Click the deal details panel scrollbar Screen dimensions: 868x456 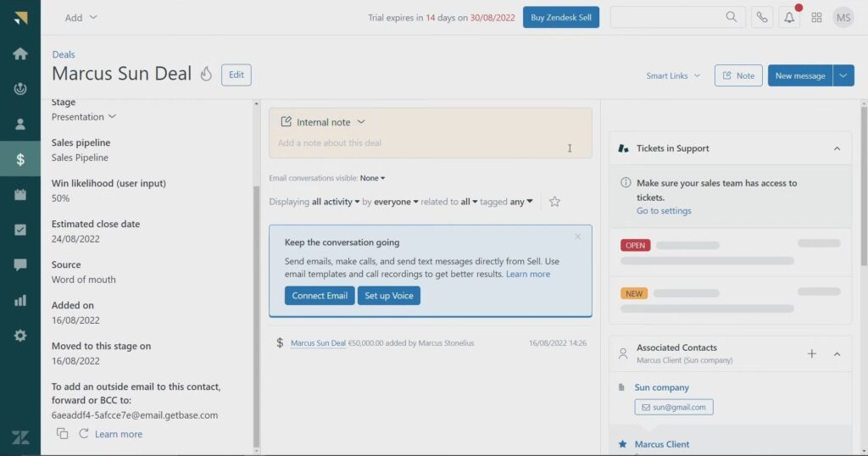[256, 315]
